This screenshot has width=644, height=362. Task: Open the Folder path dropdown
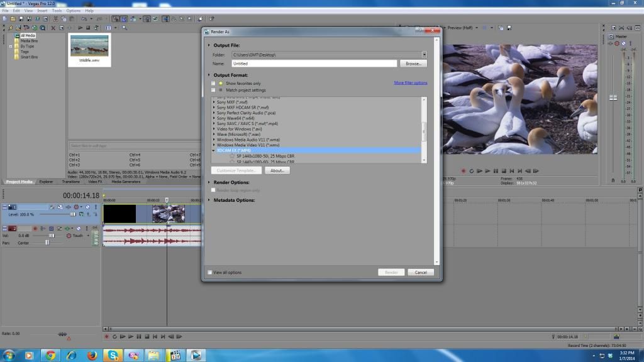(x=425, y=55)
